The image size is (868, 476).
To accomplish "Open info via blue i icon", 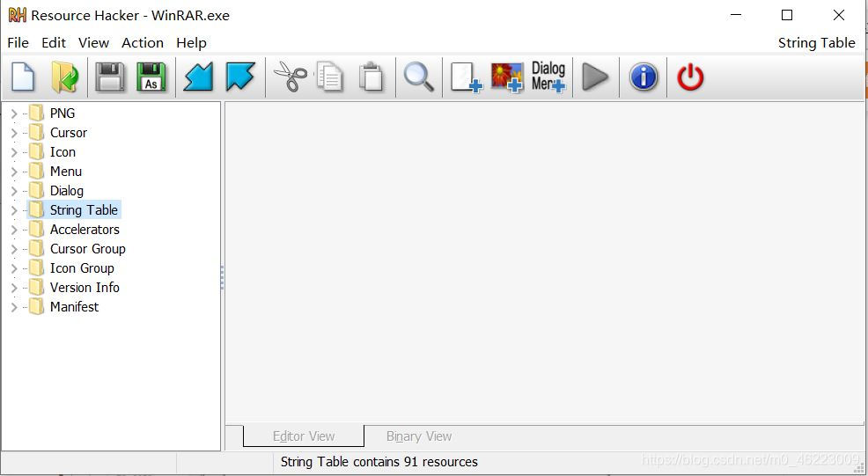I will pos(644,77).
